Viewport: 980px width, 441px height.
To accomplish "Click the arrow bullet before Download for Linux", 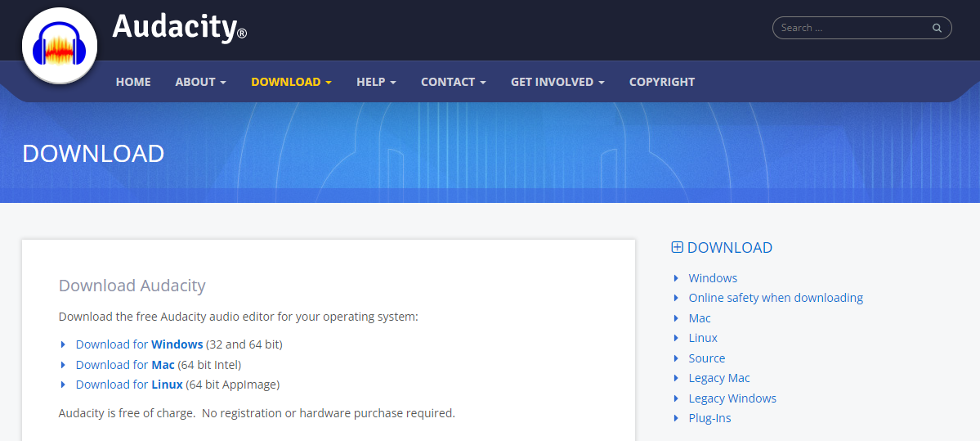I will [x=63, y=384].
